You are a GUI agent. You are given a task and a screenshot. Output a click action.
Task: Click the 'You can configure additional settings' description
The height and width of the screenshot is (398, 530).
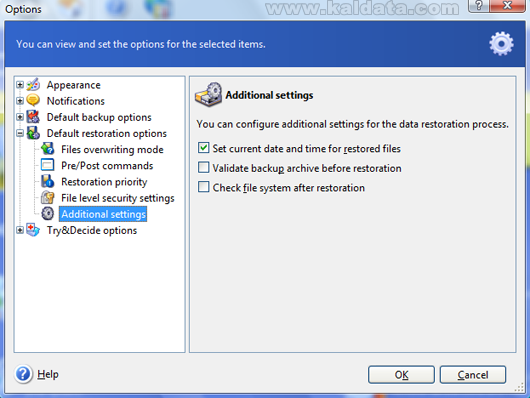353,124
